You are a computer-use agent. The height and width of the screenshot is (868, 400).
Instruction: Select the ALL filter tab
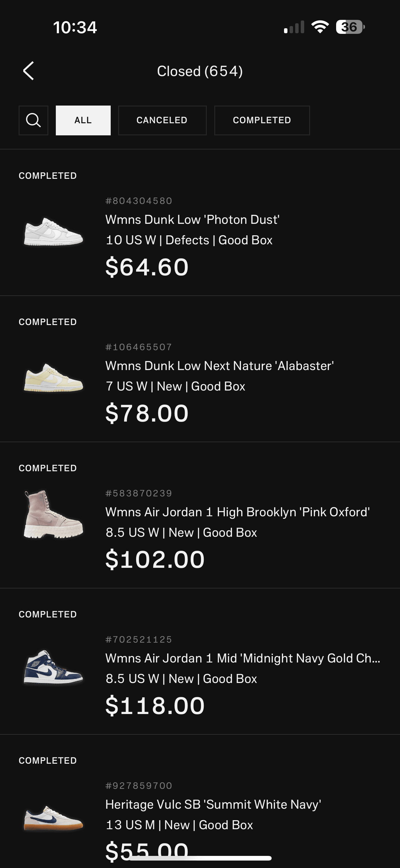[83, 120]
